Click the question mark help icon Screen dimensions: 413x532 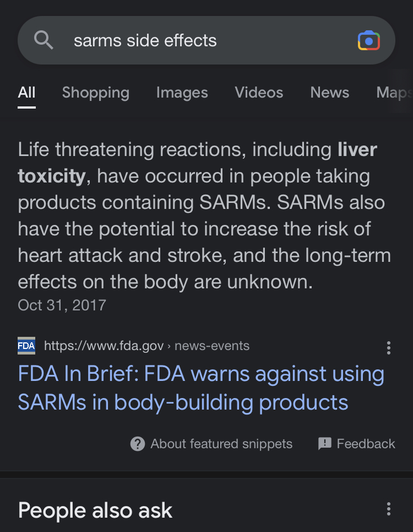[138, 444]
